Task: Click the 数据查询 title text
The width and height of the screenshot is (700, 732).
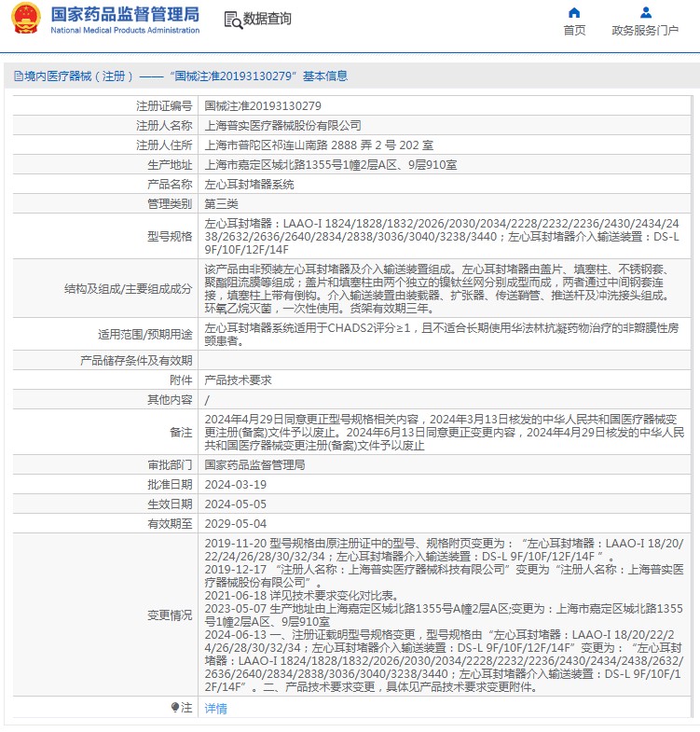Action: (x=267, y=19)
